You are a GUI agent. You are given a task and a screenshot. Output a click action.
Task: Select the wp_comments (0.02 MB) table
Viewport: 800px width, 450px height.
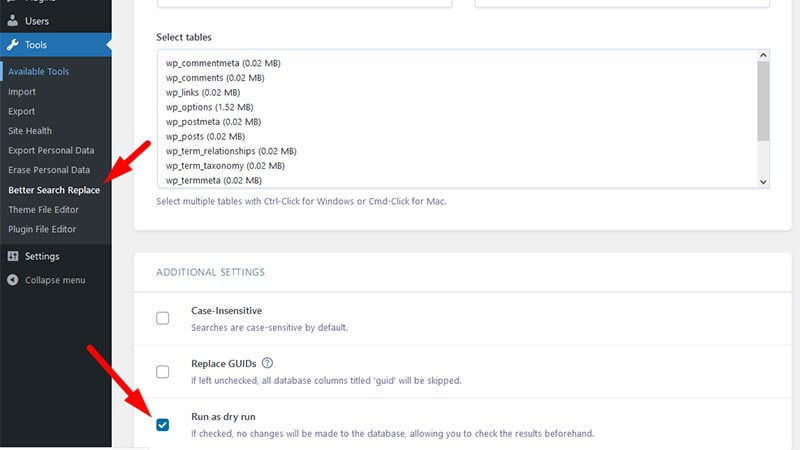(215, 78)
